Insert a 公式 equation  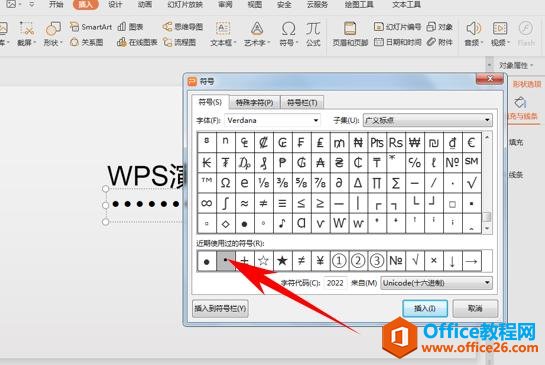[313, 34]
